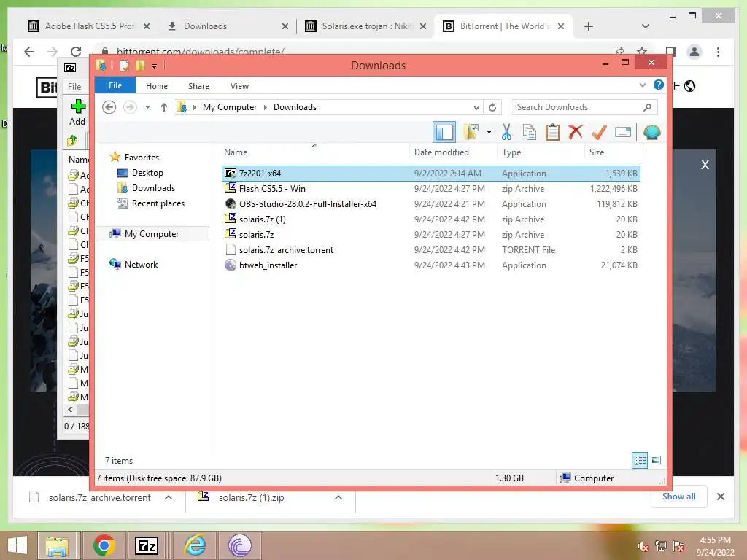Image resolution: width=747 pixels, height=560 pixels.
Task: Select Recent places in the navigation pane
Action: coord(158,203)
